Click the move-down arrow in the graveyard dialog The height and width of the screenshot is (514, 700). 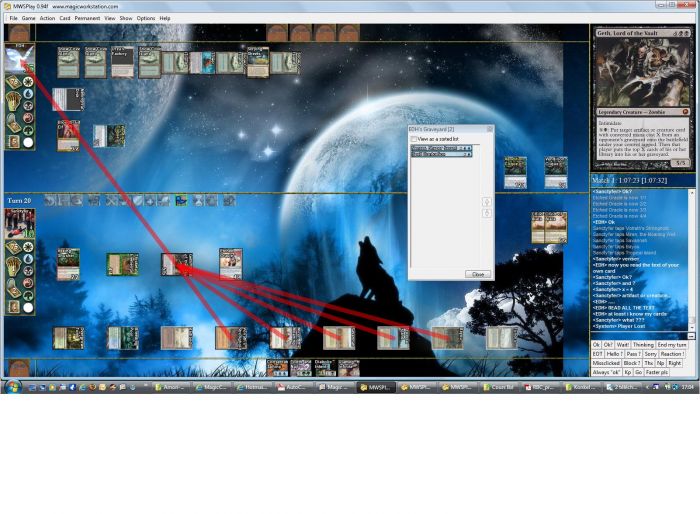point(487,213)
